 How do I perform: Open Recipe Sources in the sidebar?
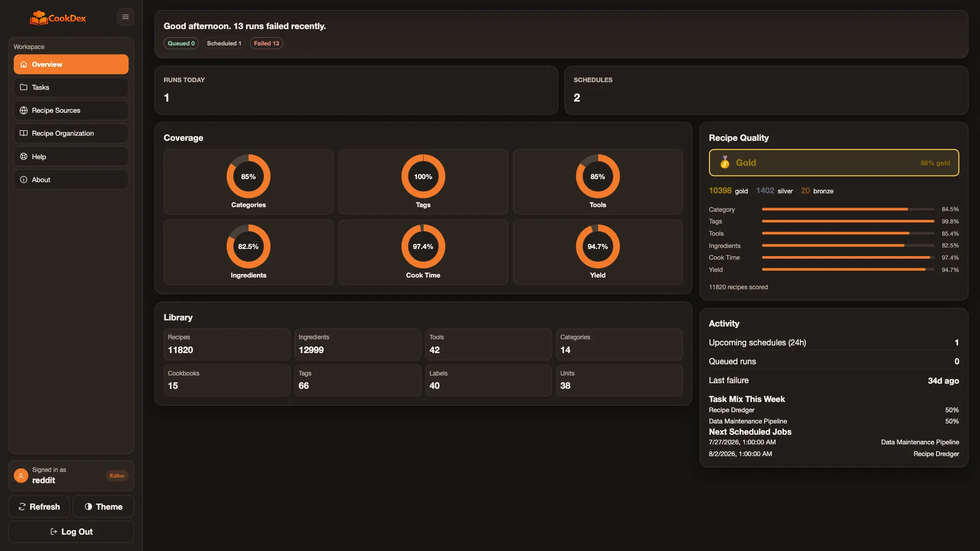[71, 110]
